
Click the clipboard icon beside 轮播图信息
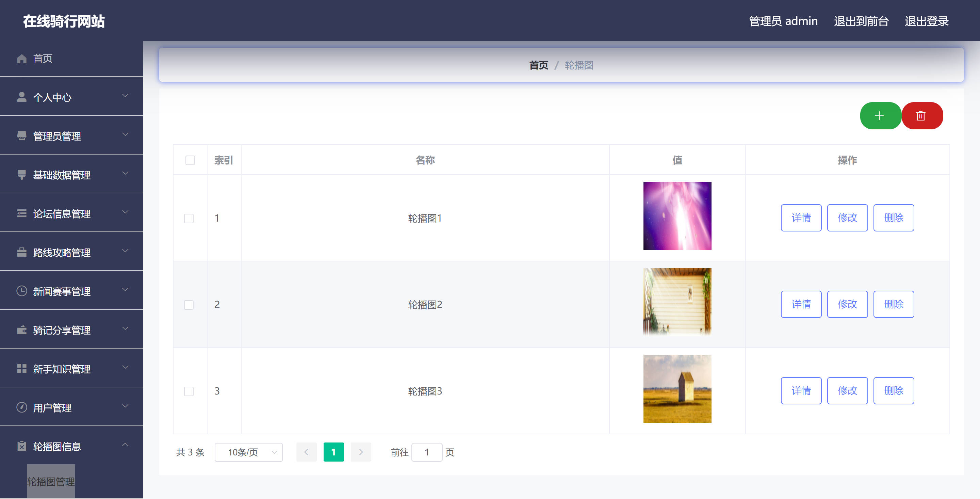pyautogui.click(x=22, y=447)
